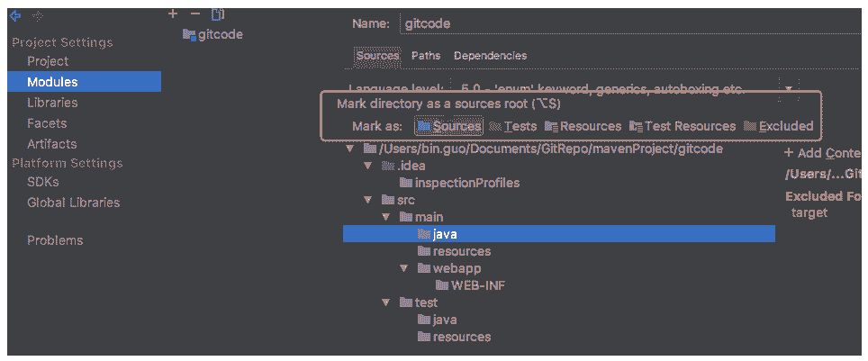The image size is (868, 361).
Task: Mark directory as Tests
Action: point(512,126)
